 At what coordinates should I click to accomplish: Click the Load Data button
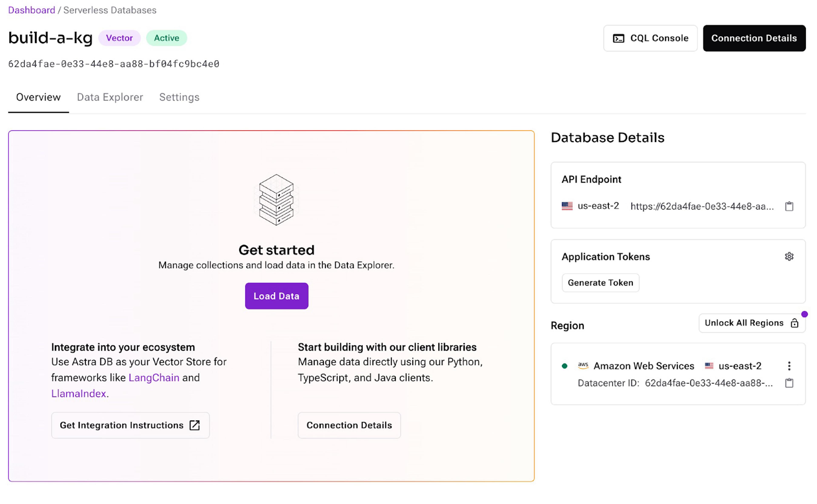point(277,296)
